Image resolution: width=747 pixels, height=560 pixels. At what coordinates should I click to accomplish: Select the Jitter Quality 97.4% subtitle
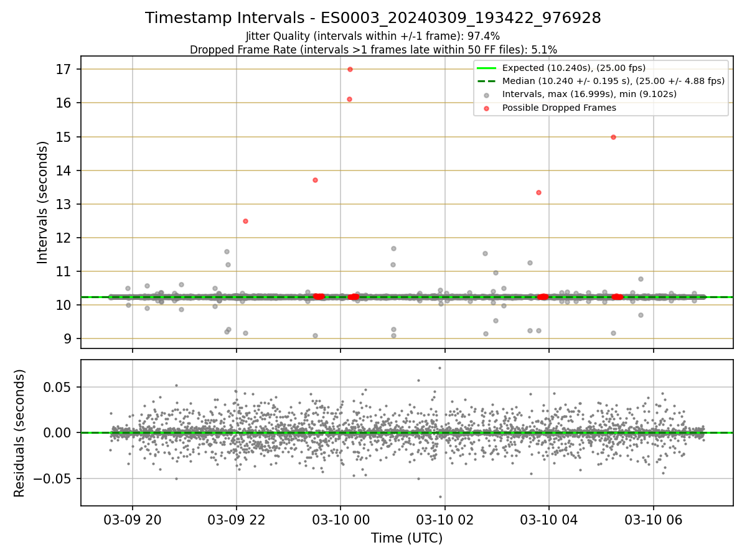[x=373, y=37]
